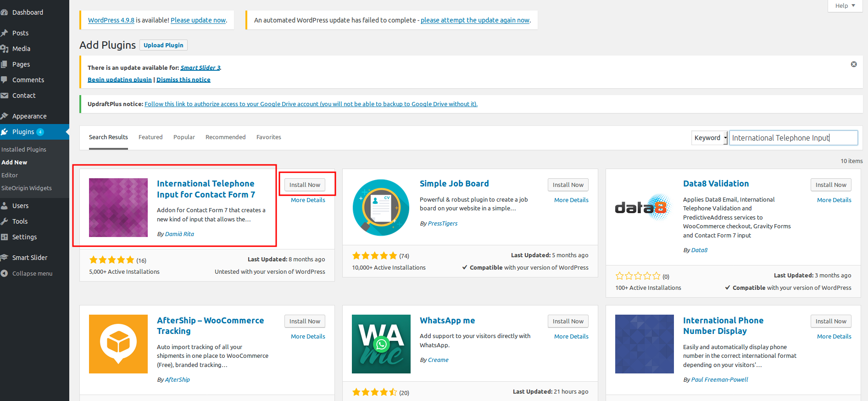Click author link PressTigers

[x=443, y=224]
